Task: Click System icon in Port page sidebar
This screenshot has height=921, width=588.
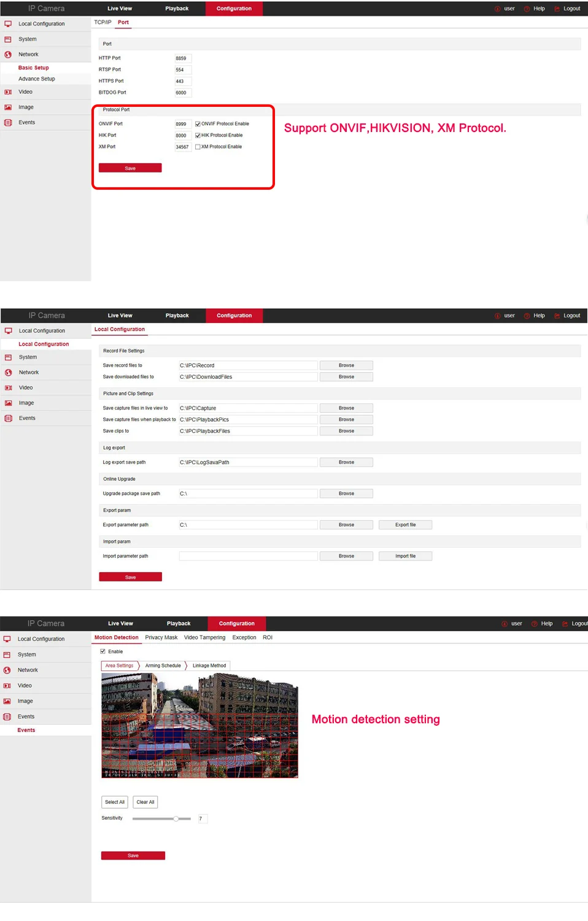Action: (8, 39)
